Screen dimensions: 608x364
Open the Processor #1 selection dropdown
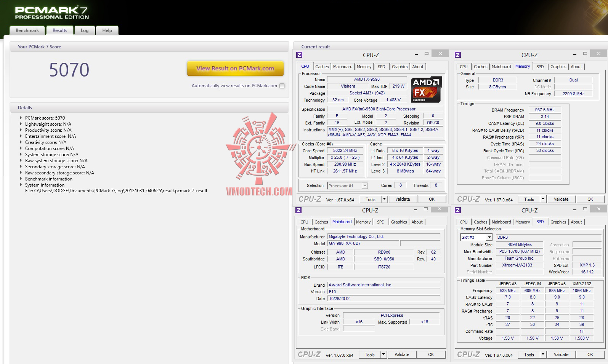(365, 186)
